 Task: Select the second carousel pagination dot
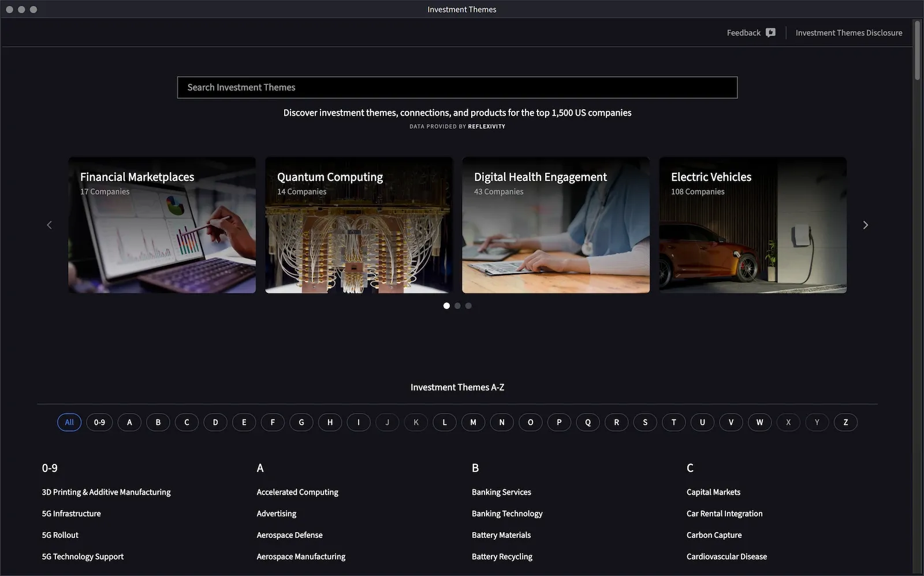pos(457,306)
